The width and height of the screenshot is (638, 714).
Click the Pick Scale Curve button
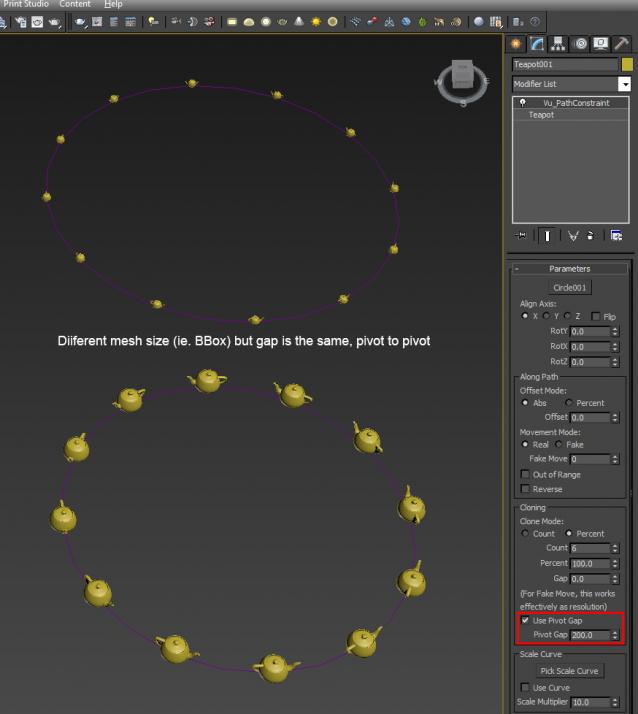coord(569,671)
